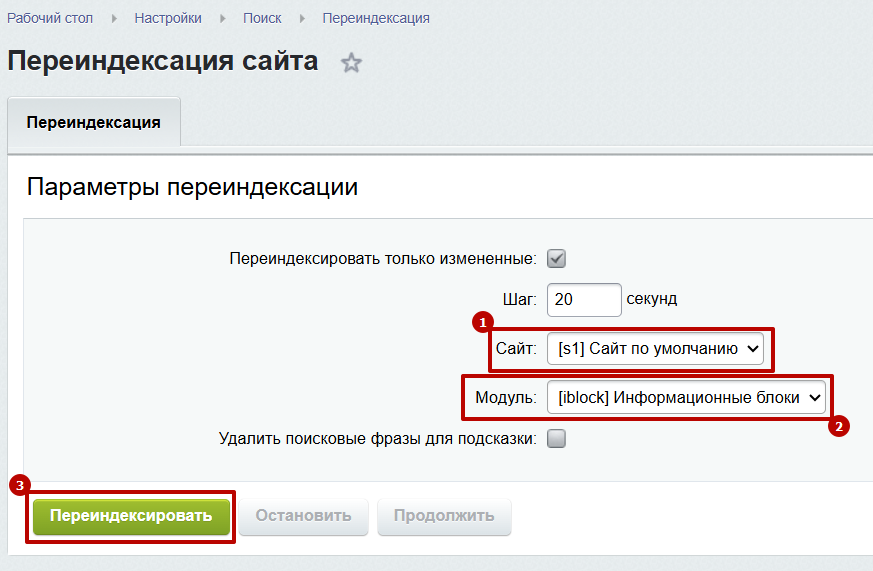Open the Сайт dropdown list

(656, 349)
